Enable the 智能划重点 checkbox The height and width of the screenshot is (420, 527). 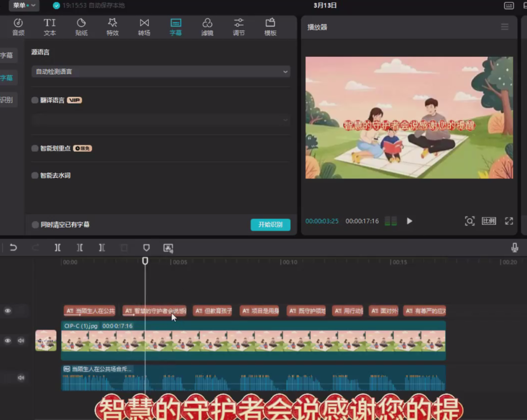click(x=35, y=148)
